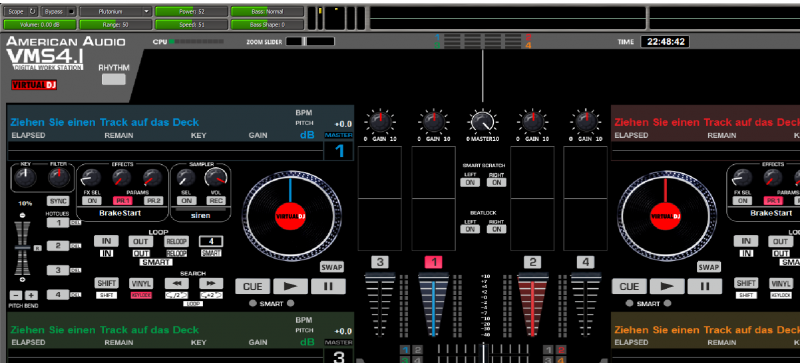The image size is (800, 363).
Task: Turn on the left deck effects ON button
Action: click(x=92, y=201)
